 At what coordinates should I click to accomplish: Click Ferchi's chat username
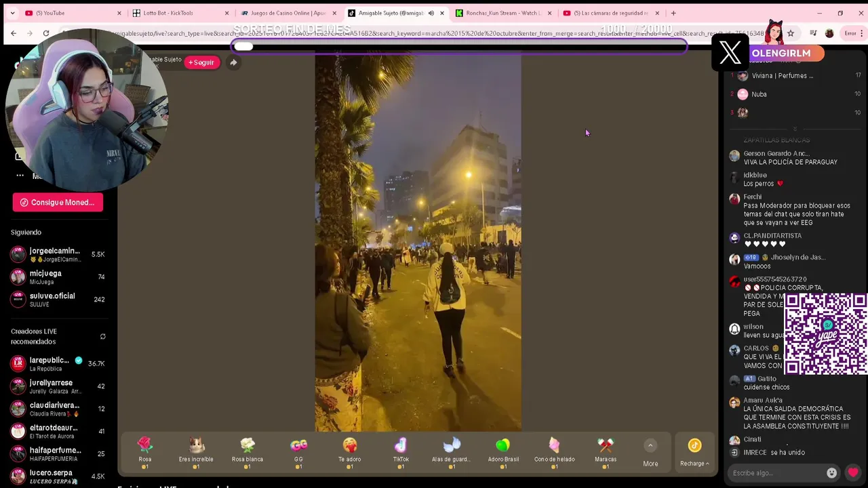[752, 197]
